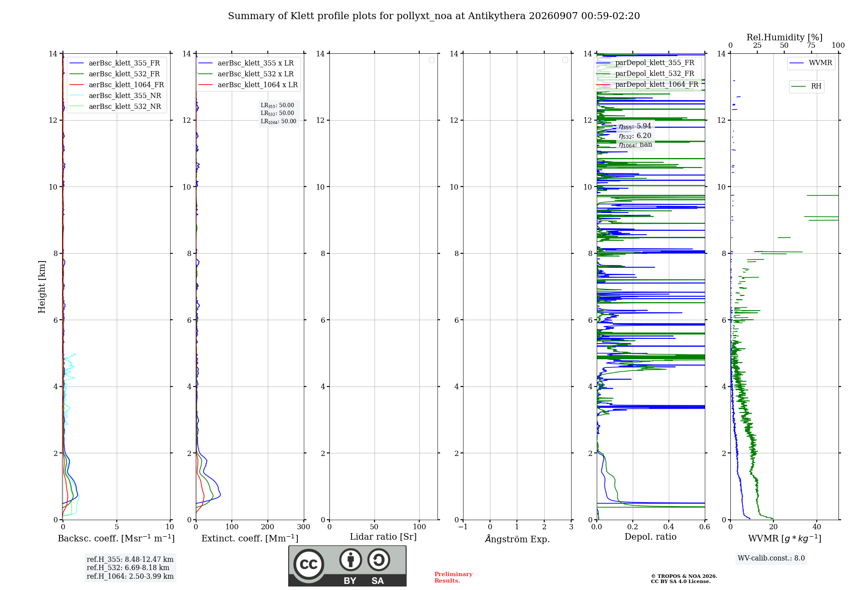Click the Height [km] axis label
This screenshot has width=868, height=590.
click(x=42, y=287)
